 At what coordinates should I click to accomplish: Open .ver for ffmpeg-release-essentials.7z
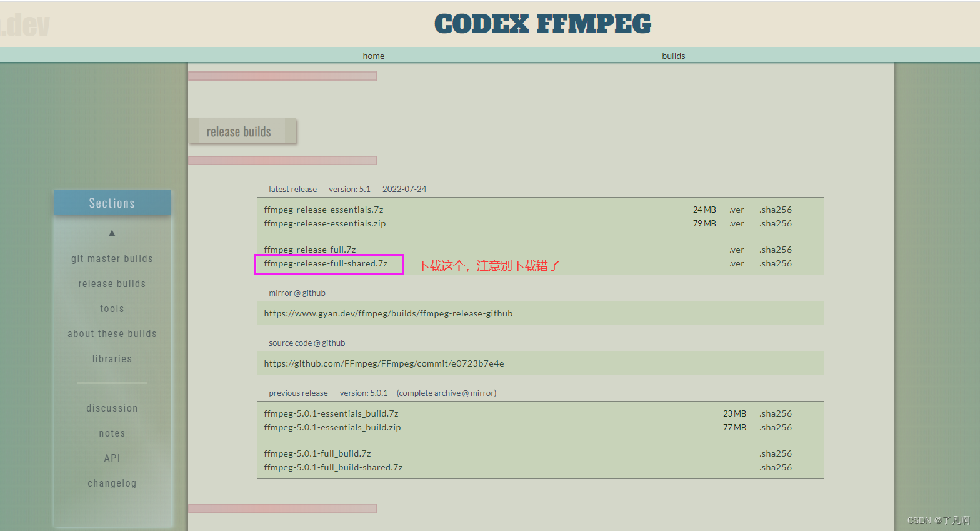737,210
